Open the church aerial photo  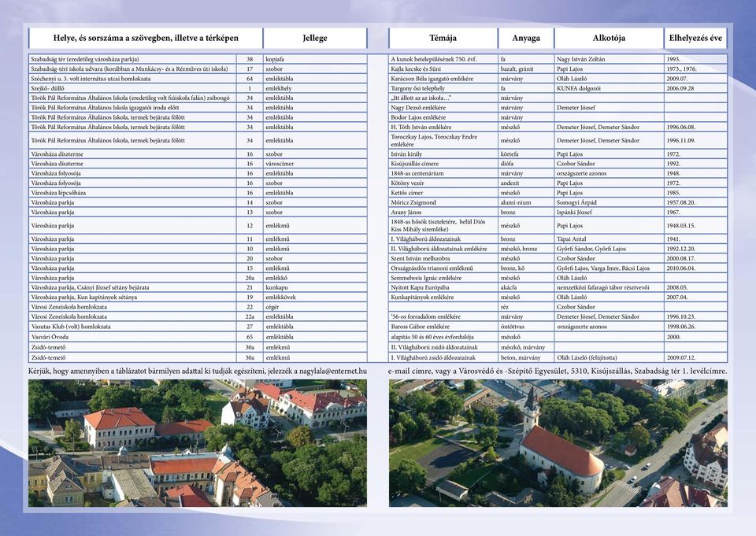click(558, 443)
